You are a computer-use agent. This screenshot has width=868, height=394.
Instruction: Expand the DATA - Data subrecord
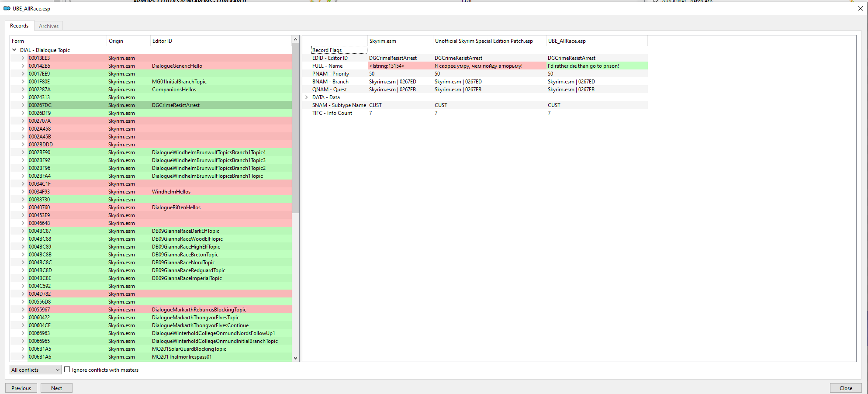coord(307,97)
